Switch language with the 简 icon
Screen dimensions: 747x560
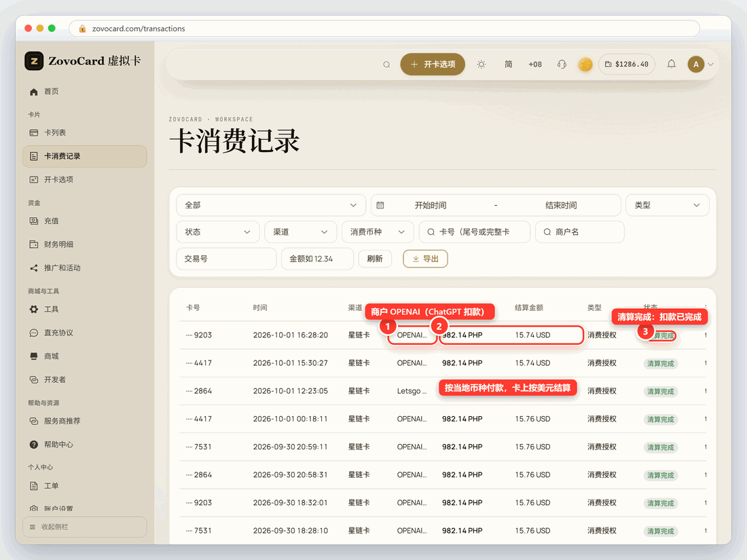click(x=509, y=64)
